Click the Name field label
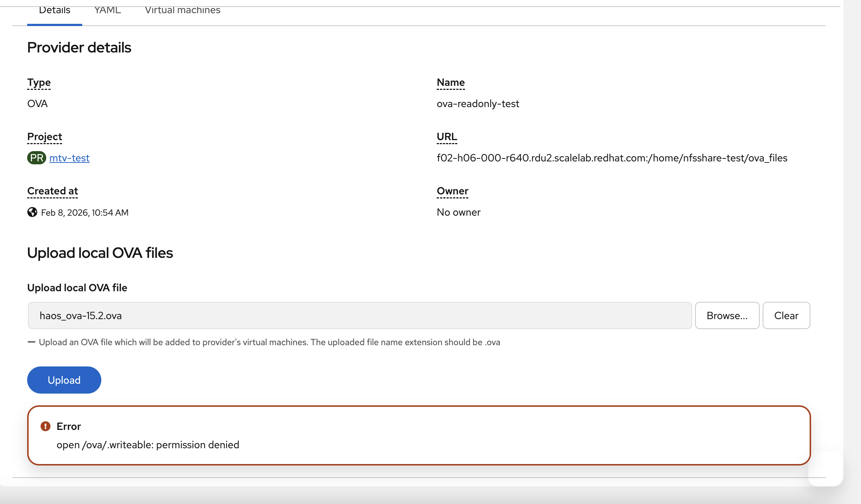 (451, 83)
